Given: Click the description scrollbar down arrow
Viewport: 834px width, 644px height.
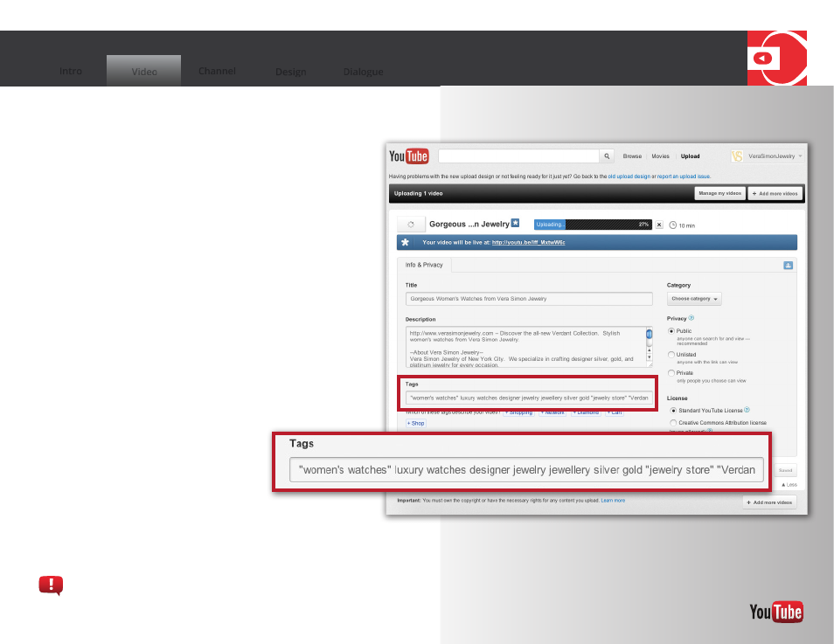Looking at the screenshot, I should click(x=649, y=357).
